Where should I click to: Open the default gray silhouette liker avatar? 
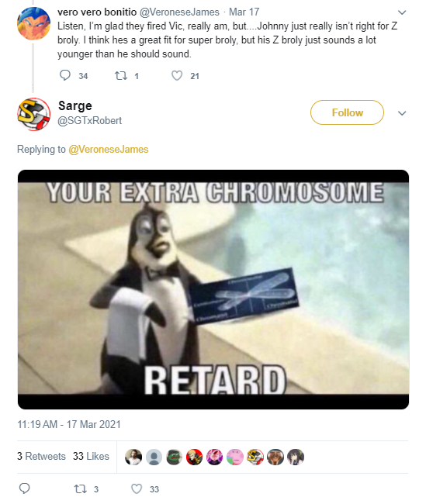[154, 457]
